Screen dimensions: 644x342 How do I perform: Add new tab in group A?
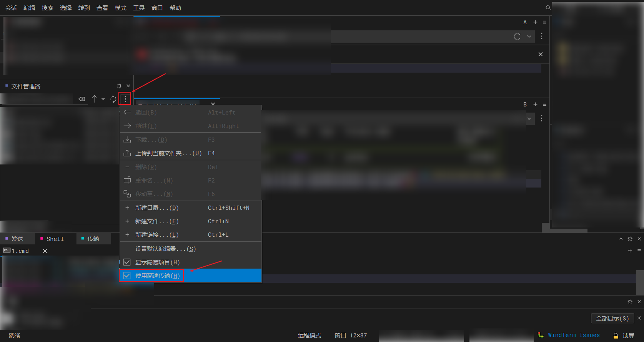pyautogui.click(x=535, y=22)
